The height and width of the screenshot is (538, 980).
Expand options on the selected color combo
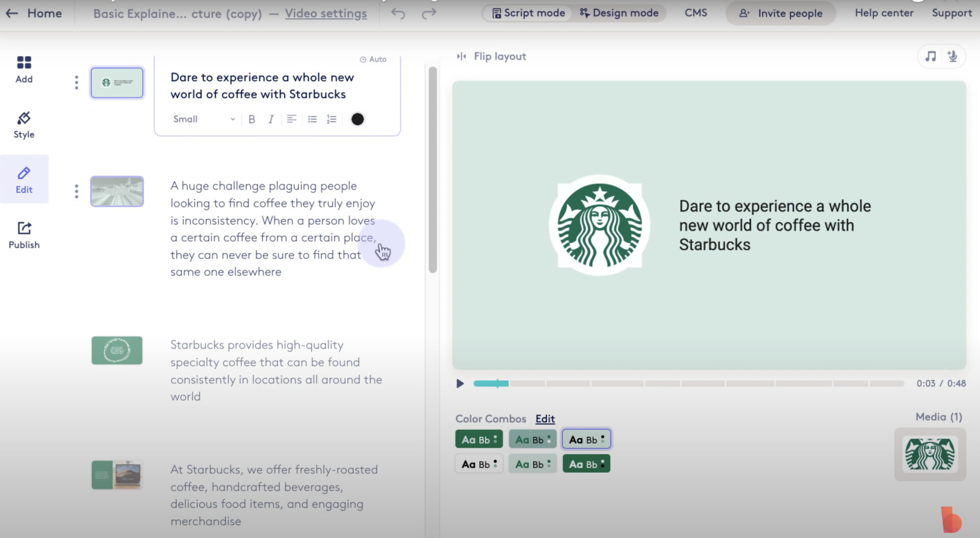(x=602, y=438)
